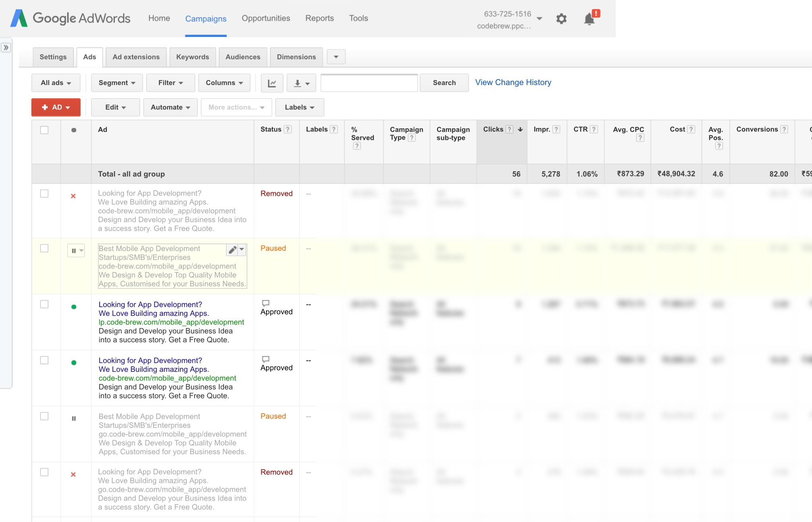The image size is (812, 522).
Task: Click pause icon of go.code-brew.com Best Mobile ad
Action: pyautogui.click(x=74, y=418)
